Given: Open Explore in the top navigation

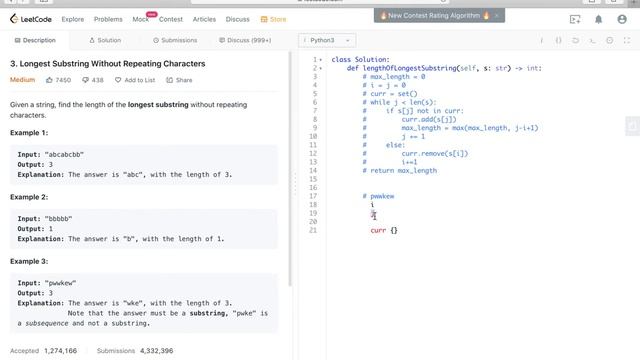Looking at the screenshot, I should click(x=73, y=19).
